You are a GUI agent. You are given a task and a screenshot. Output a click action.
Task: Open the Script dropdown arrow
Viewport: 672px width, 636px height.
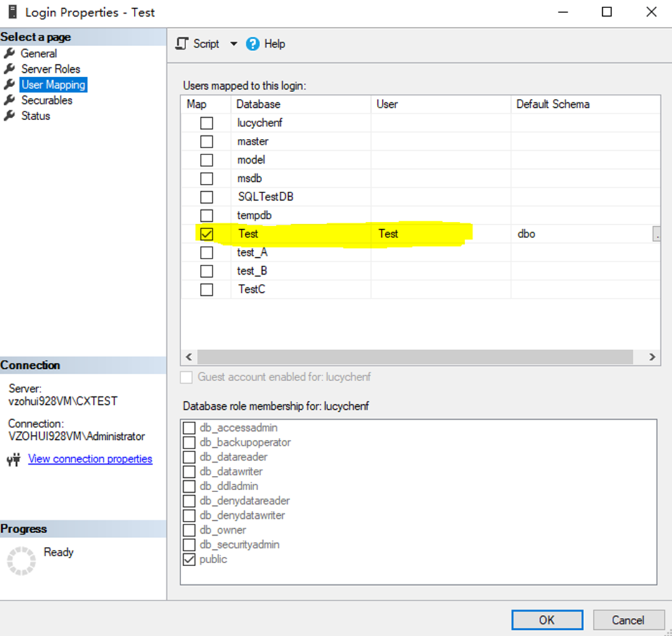[234, 44]
